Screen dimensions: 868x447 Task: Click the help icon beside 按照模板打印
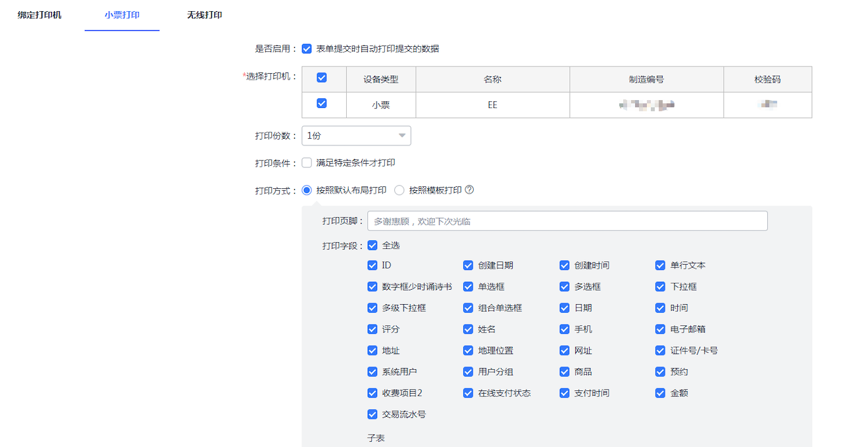pyautogui.click(x=469, y=190)
